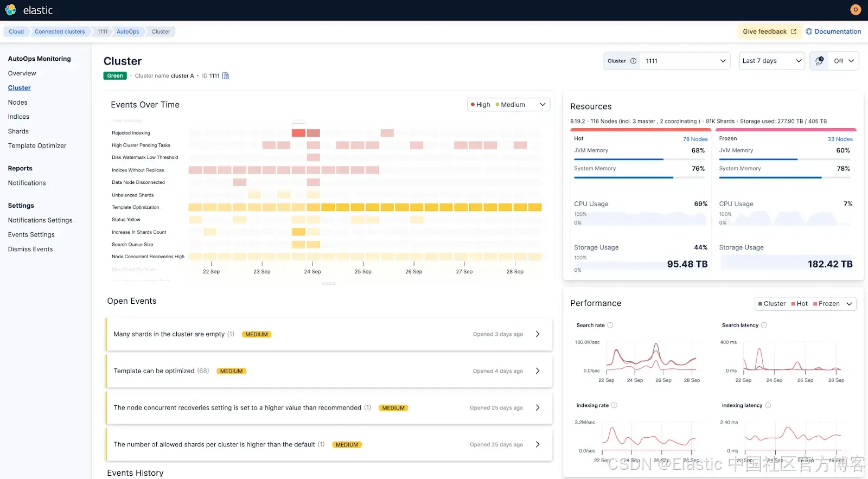Open the allowed shards per cluster event arrow
The height and width of the screenshot is (479, 868).
coord(538,444)
